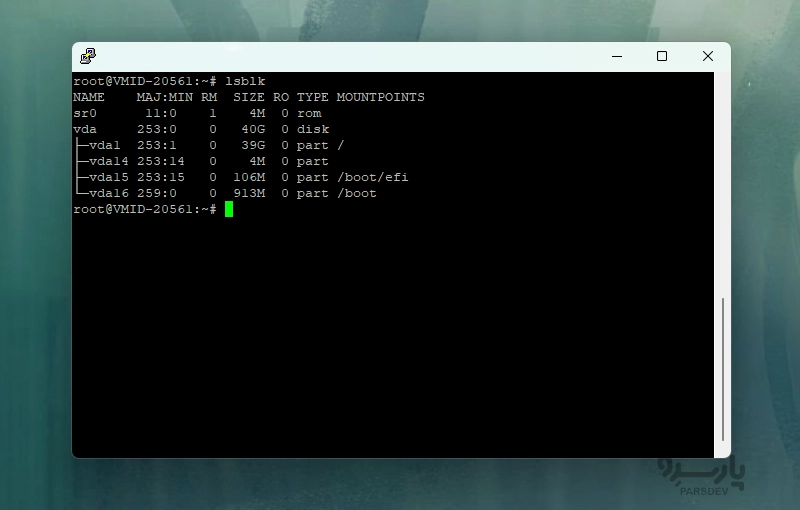Click the "MOUNTPOINTS" column header
The image size is (800, 510).
(381, 97)
